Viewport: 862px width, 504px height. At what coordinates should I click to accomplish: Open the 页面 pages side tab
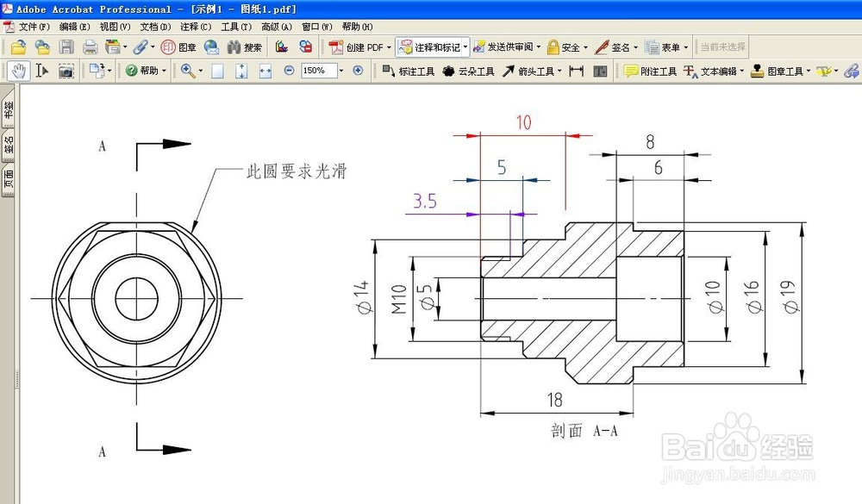9,179
